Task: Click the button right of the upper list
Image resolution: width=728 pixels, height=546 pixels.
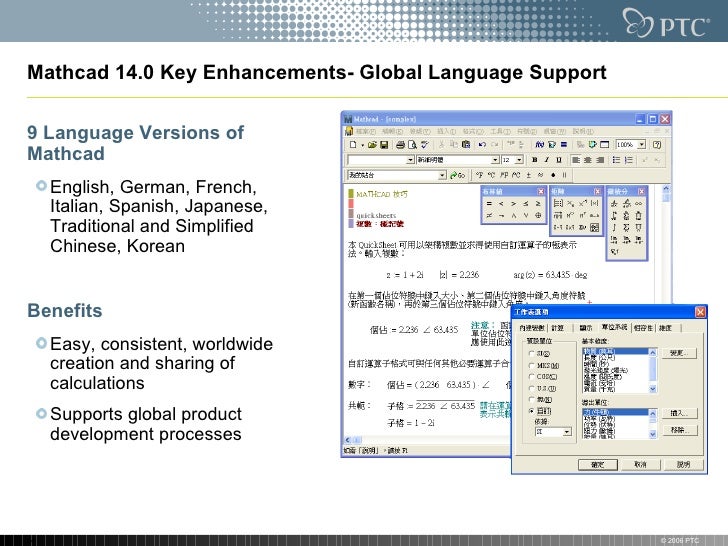Action: (x=679, y=353)
